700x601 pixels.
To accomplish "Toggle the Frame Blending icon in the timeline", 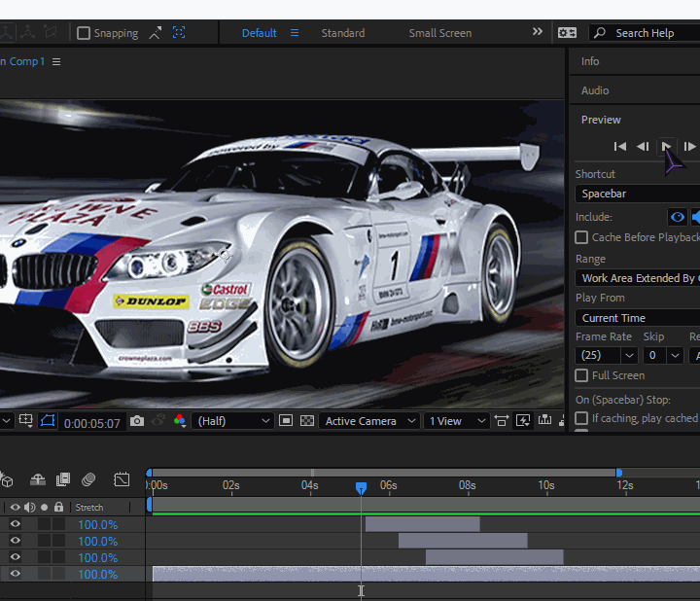I will pyautogui.click(x=63, y=479).
